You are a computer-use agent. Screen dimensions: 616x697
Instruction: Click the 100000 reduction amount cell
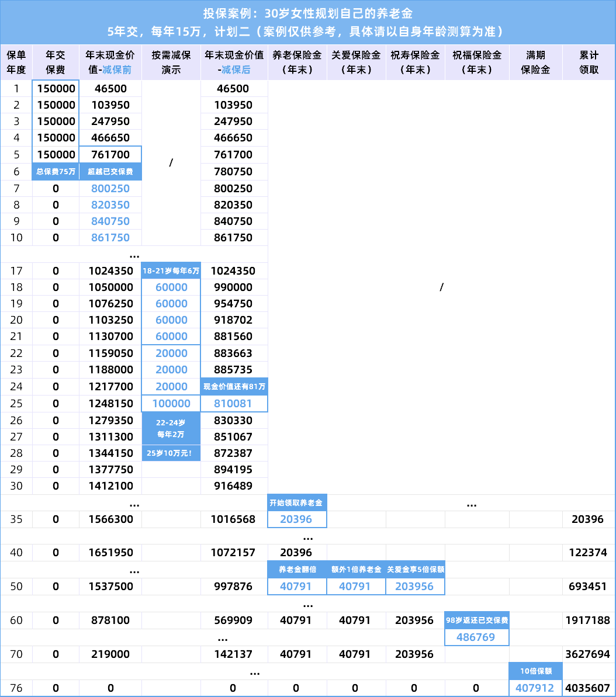(171, 404)
